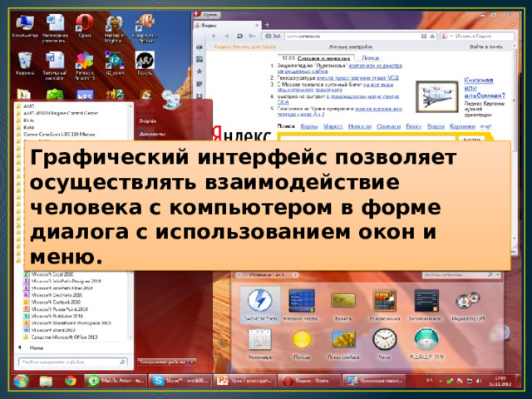Go forward in the Opera browser
Screen dimensions: 532x399
point(227,36)
